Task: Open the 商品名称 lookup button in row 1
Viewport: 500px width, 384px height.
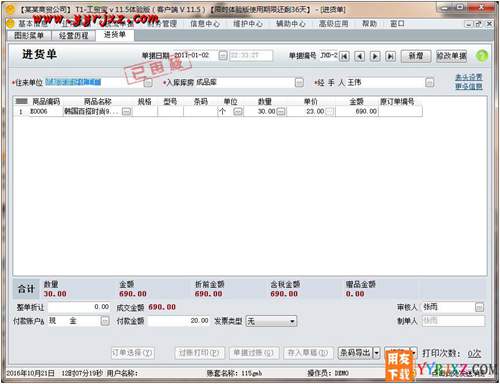Action: [x=126, y=112]
